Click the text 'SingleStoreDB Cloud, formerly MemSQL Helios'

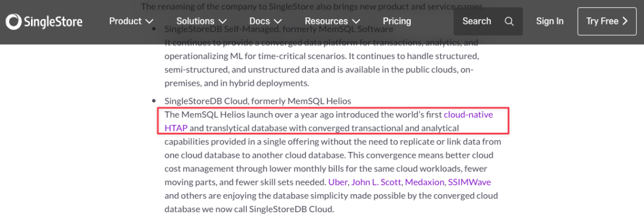tap(258, 101)
